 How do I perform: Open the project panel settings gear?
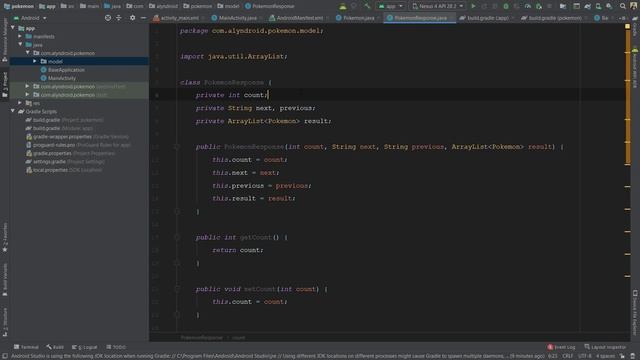[132, 18]
